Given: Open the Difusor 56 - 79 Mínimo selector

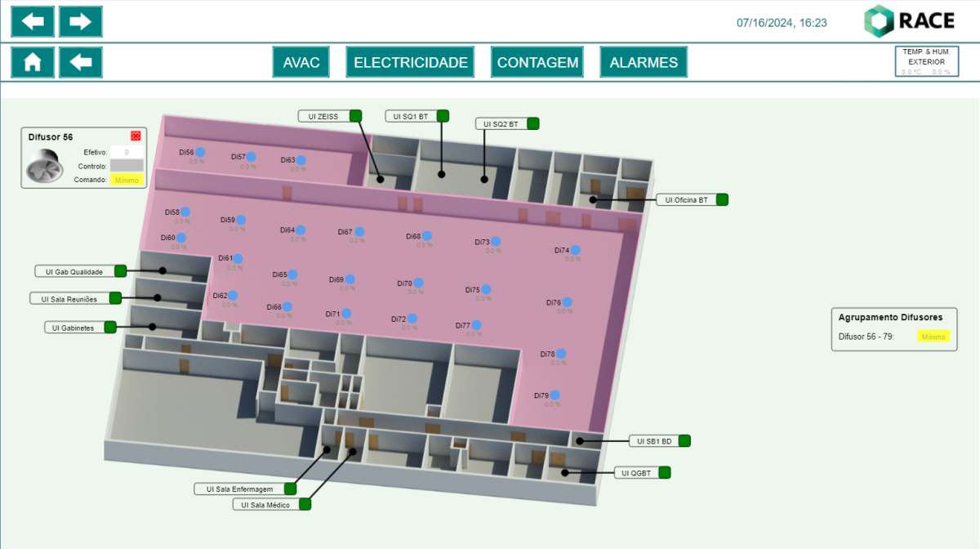Looking at the screenshot, I should click(933, 337).
